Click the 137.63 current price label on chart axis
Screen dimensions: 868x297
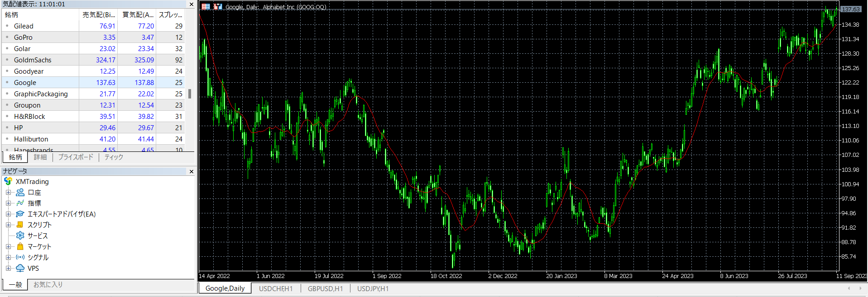[851, 9]
